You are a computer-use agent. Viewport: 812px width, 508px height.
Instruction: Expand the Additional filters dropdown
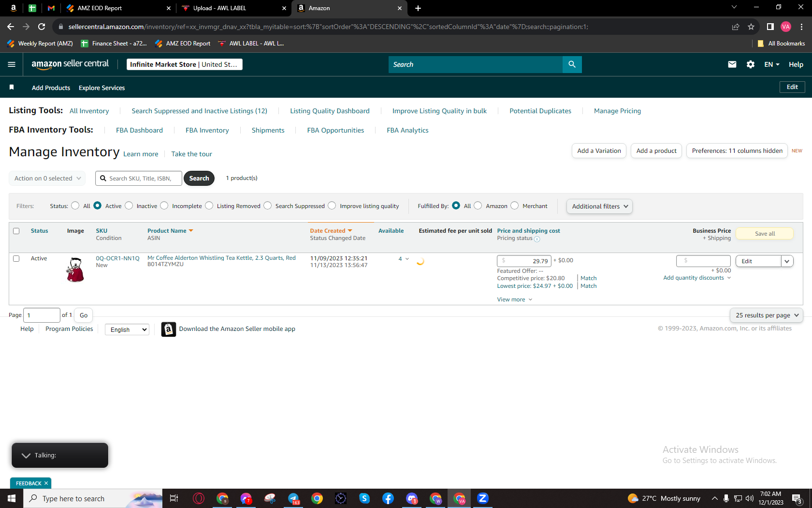click(x=599, y=207)
